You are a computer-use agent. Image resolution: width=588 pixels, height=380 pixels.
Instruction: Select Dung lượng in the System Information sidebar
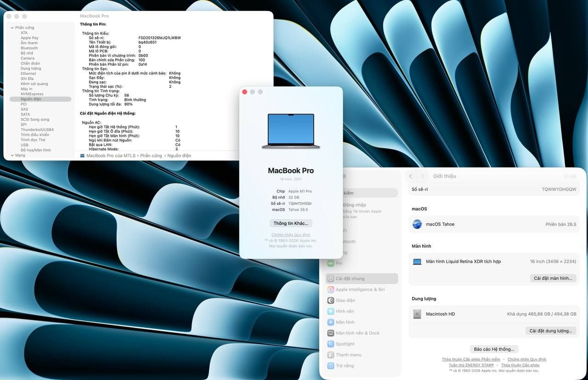[31, 68]
